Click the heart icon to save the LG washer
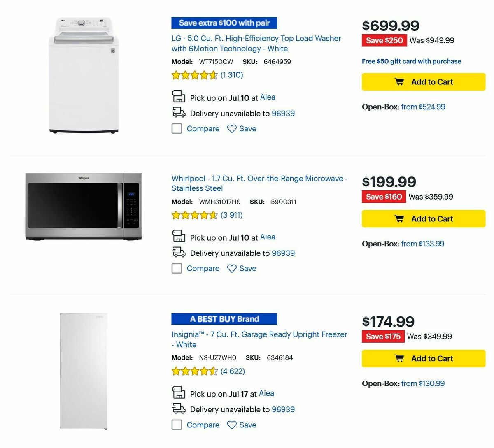The height and width of the screenshot is (448, 494). [x=231, y=129]
